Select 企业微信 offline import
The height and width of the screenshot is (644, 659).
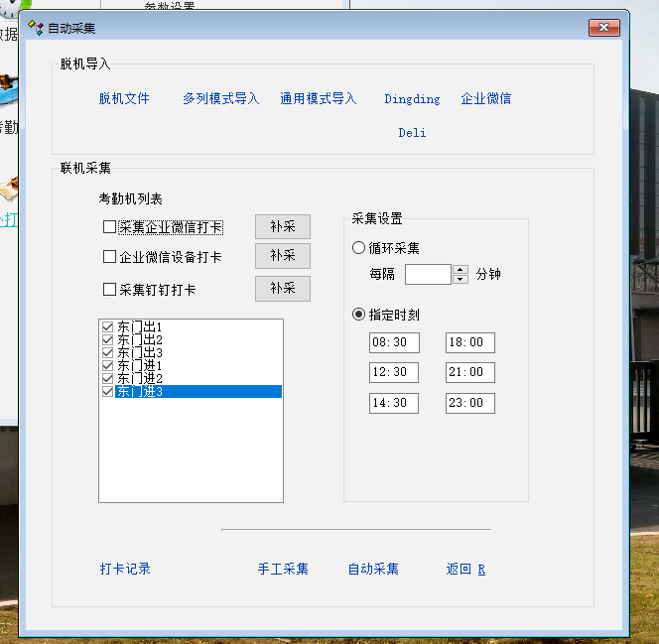tap(486, 99)
